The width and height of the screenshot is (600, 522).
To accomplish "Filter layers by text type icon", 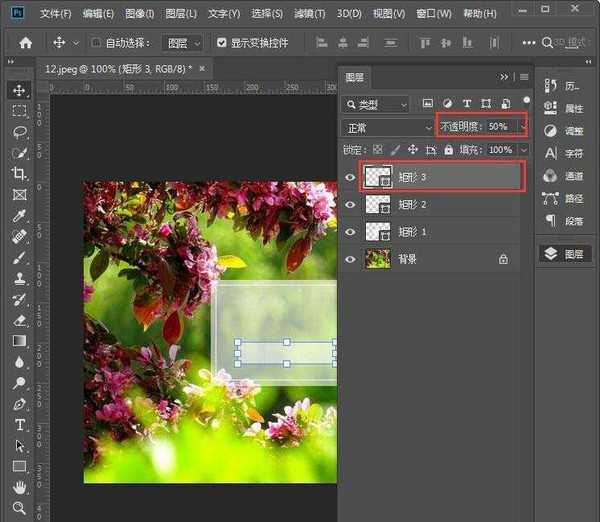I will pyautogui.click(x=467, y=104).
